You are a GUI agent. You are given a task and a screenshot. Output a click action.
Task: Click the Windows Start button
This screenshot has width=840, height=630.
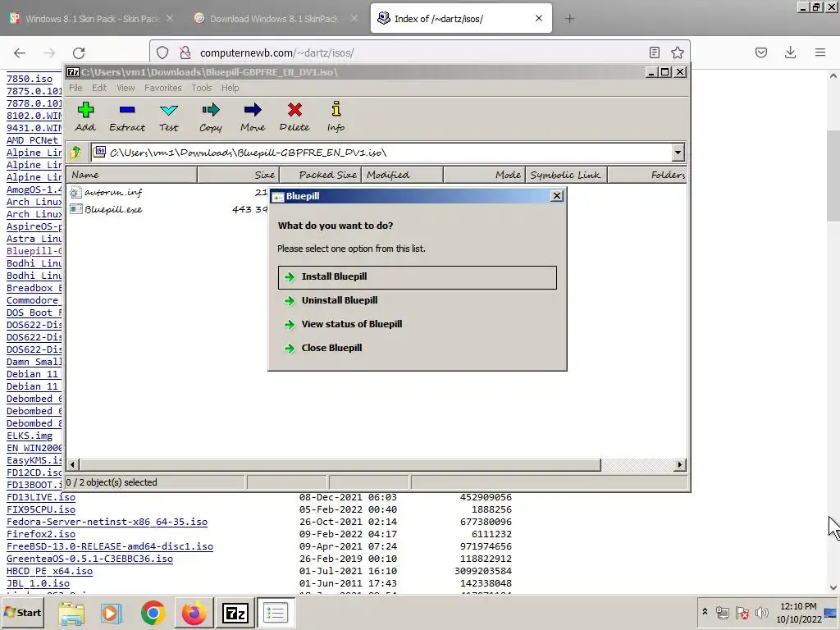pyautogui.click(x=23, y=612)
